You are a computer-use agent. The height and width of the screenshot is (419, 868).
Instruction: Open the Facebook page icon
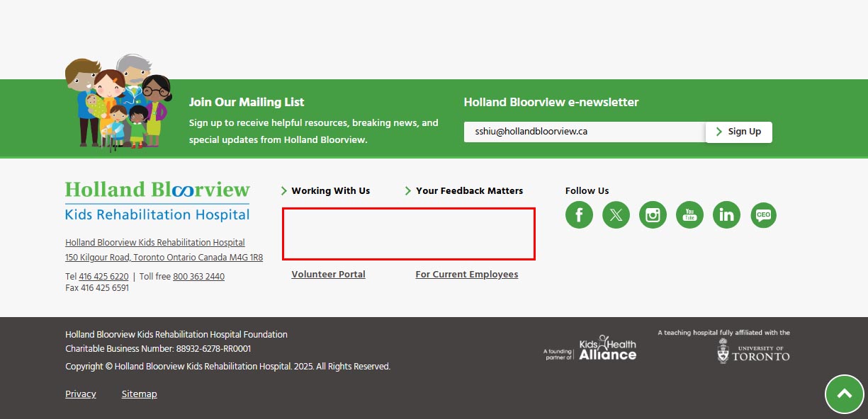point(579,214)
